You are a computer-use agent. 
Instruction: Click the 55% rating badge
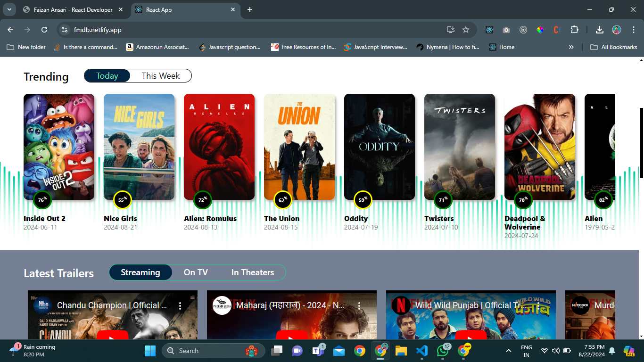pyautogui.click(x=123, y=200)
